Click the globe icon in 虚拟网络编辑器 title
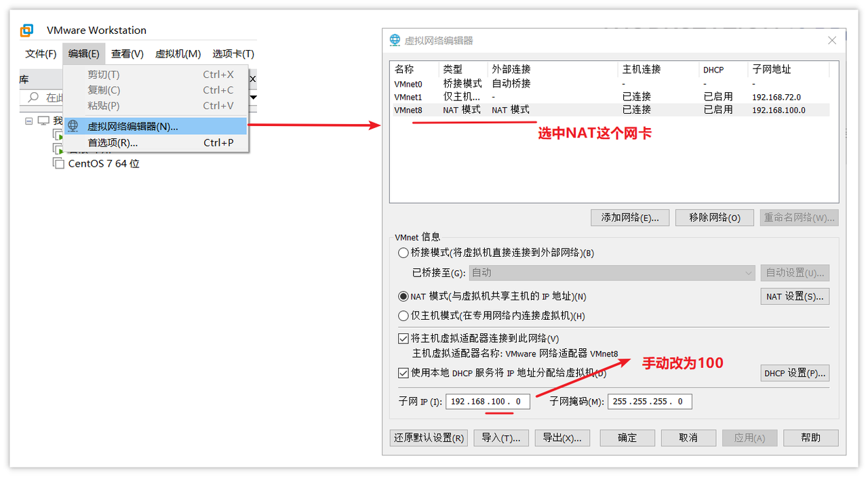The image size is (868, 477). [395, 40]
